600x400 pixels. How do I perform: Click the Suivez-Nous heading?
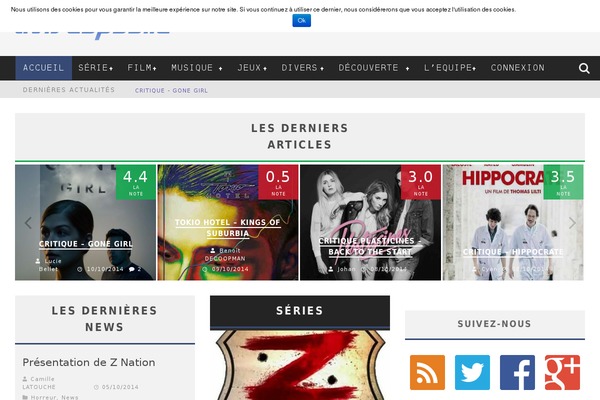494,324
